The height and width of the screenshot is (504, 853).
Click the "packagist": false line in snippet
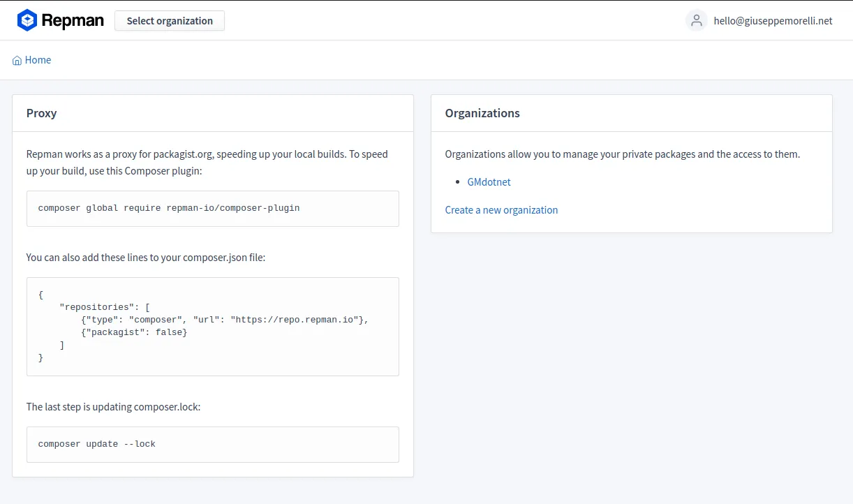(x=134, y=332)
